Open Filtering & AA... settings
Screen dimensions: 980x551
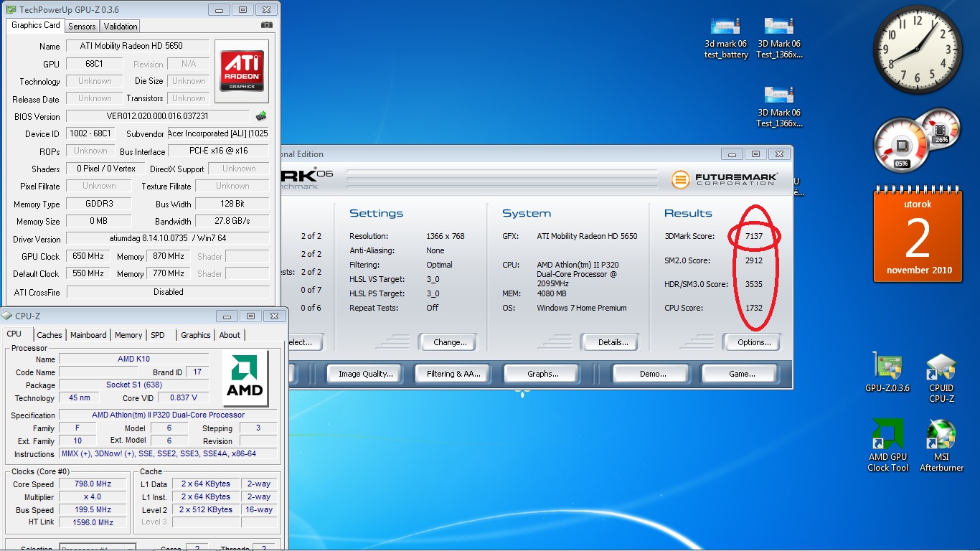point(453,374)
